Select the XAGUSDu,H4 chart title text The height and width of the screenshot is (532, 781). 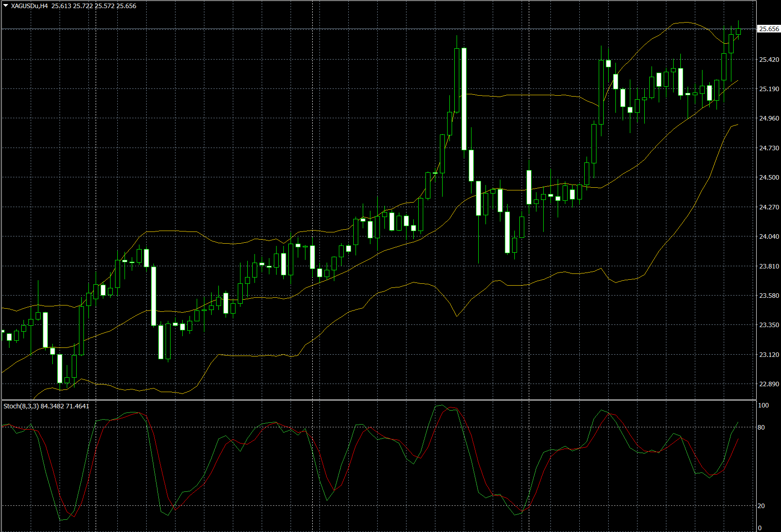coord(29,6)
